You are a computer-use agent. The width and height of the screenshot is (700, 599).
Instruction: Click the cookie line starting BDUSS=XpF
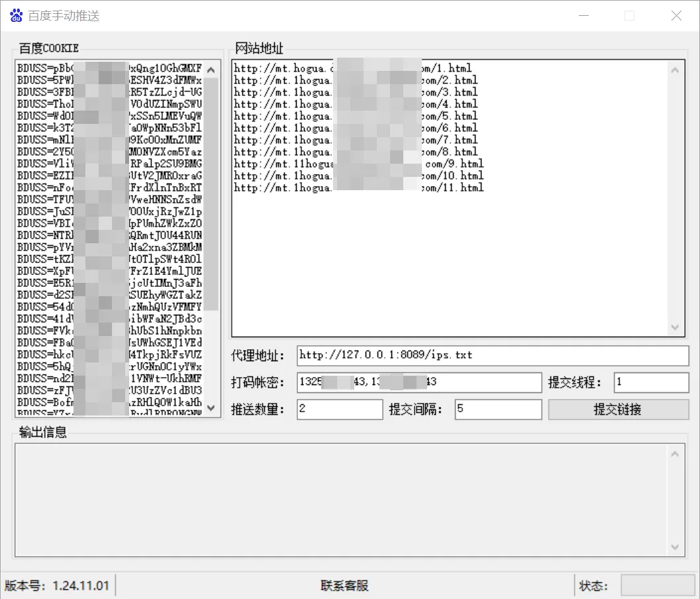click(110, 271)
